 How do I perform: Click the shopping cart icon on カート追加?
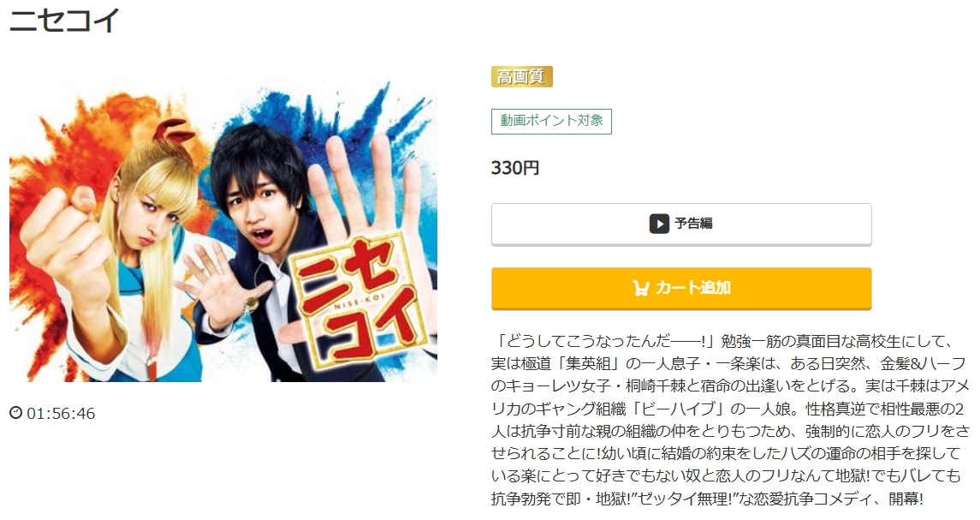coord(640,288)
